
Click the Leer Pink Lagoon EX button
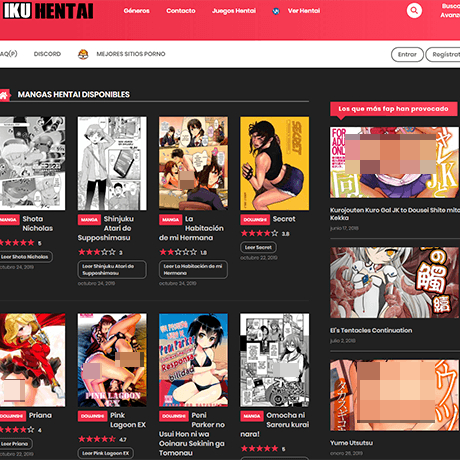tap(106, 453)
